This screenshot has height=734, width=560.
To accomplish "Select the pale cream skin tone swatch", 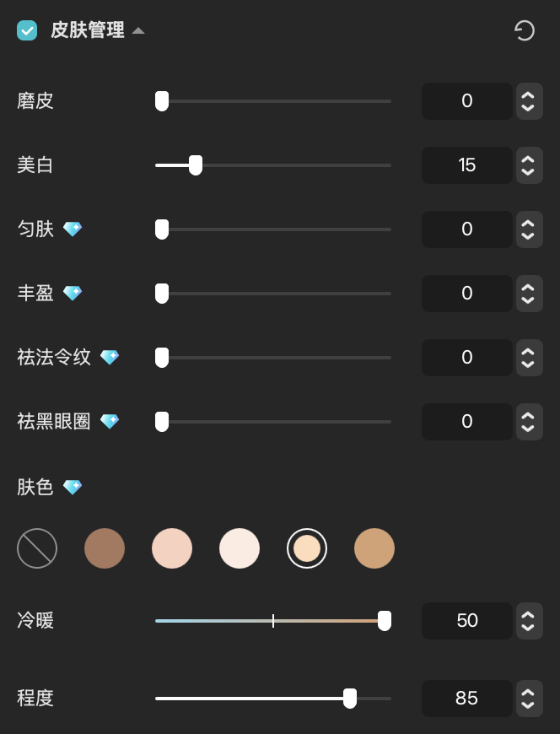I will pos(240,548).
